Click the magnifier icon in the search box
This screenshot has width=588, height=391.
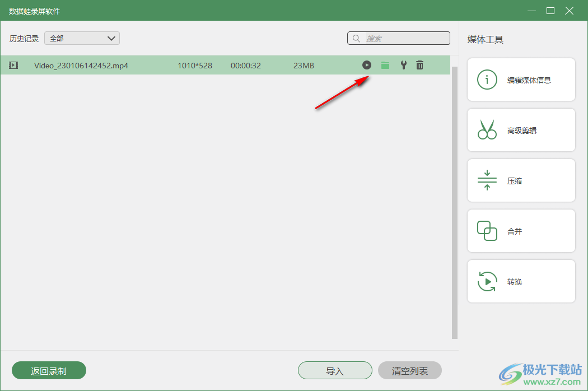point(356,38)
